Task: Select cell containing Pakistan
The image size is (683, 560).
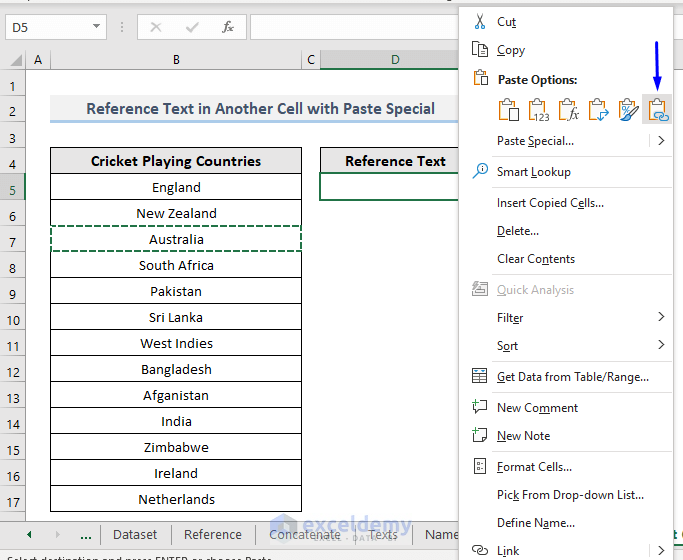Action: 176,291
